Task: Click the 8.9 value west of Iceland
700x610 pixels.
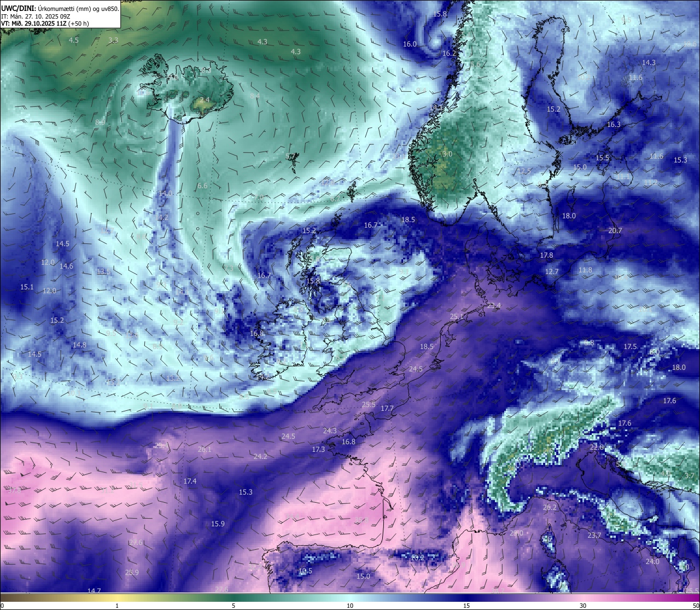Action: point(100,123)
